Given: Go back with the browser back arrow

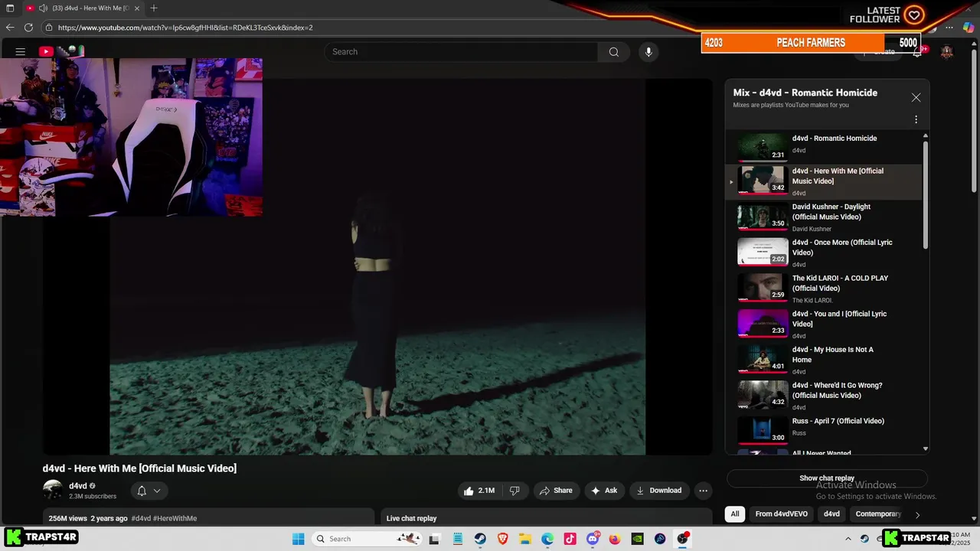Looking at the screenshot, I should 10,28.
